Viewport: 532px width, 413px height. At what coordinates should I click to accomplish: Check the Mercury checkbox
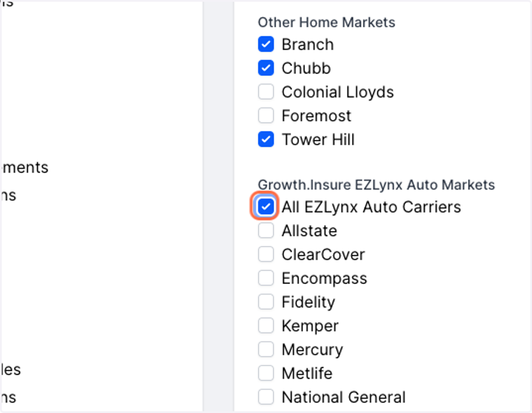pyautogui.click(x=266, y=350)
